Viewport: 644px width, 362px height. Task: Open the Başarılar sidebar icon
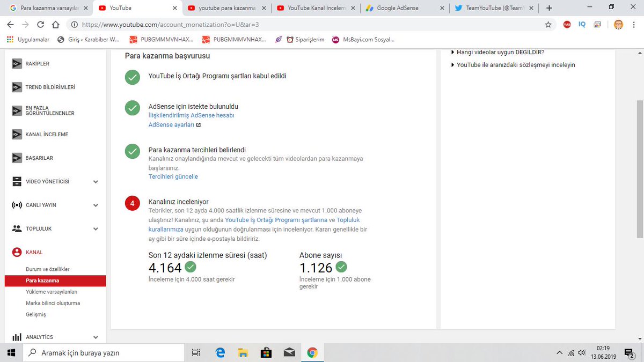[17, 158]
